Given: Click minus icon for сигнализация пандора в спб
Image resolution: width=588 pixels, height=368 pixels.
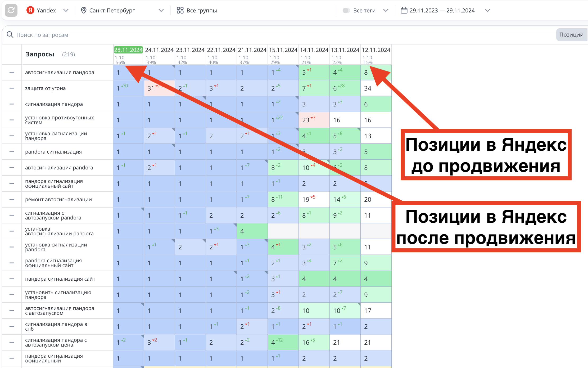Looking at the screenshot, I should pyautogui.click(x=12, y=326).
